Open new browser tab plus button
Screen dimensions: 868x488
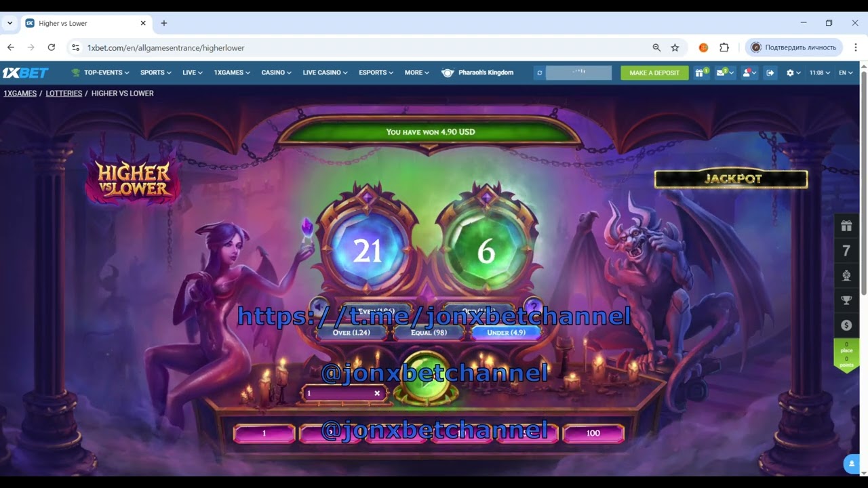click(x=163, y=23)
